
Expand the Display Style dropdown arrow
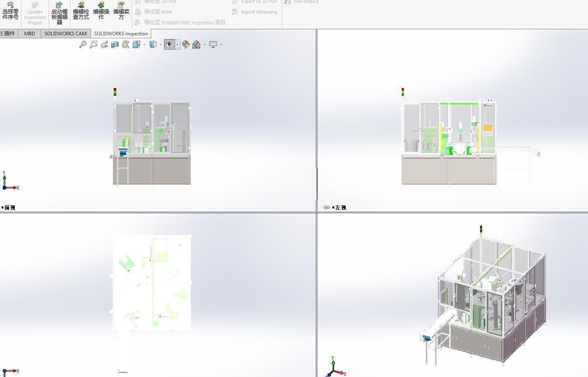(161, 44)
